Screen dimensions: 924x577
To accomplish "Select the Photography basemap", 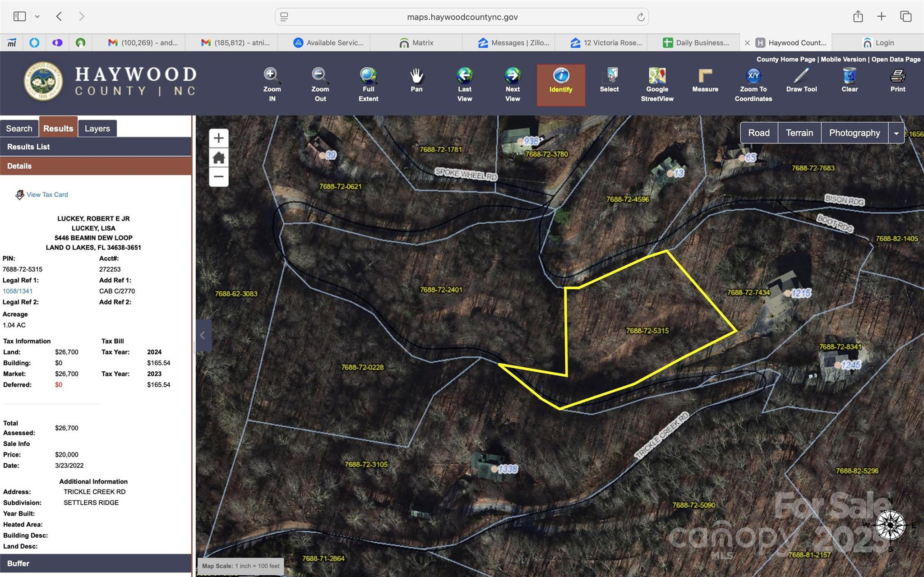I will tap(854, 133).
